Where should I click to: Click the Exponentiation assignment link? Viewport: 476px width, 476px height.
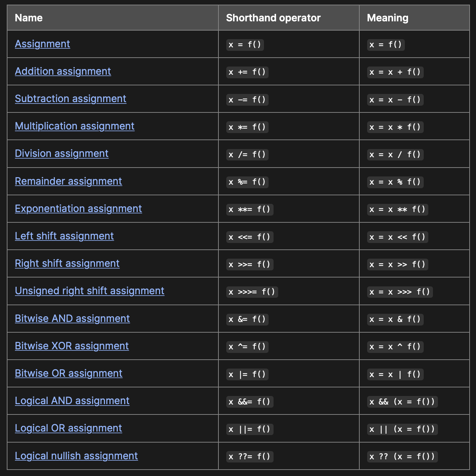pos(78,208)
